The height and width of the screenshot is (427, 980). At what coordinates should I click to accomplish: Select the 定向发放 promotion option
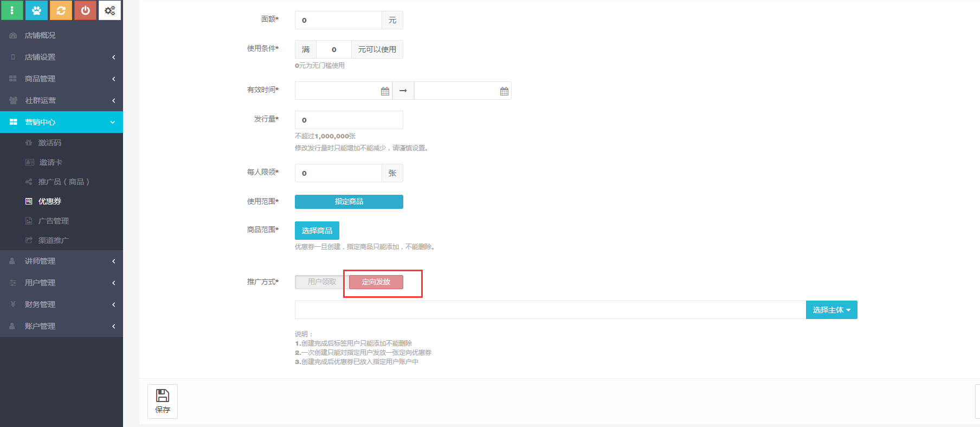[376, 282]
